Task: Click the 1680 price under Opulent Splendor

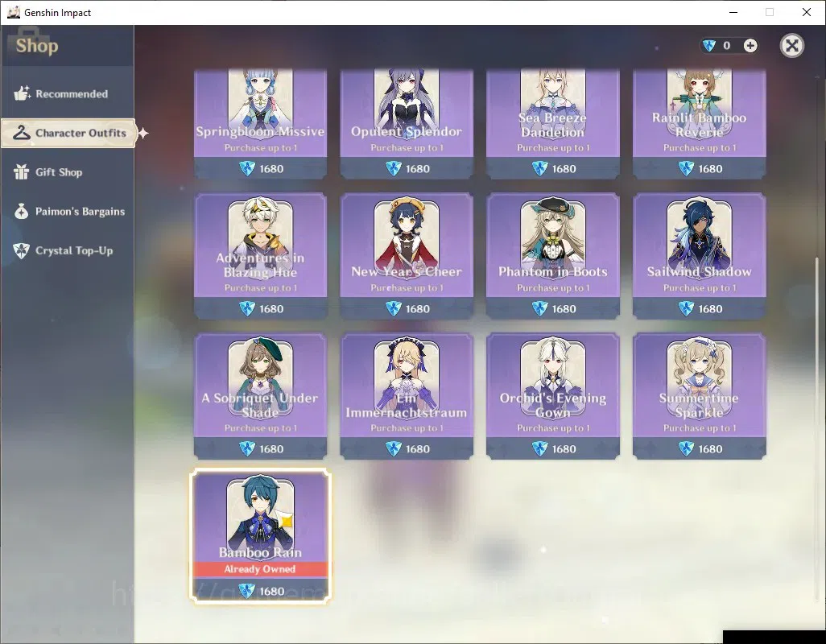Action: point(418,169)
